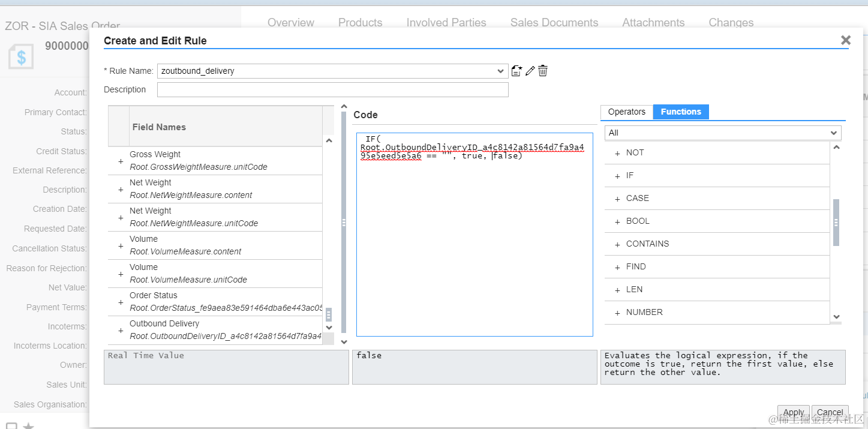Image resolution: width=868 pixels, height=429 pixels.
Task: Add Outbound Delivery field with plus
Action: click(x=121, y=330)
